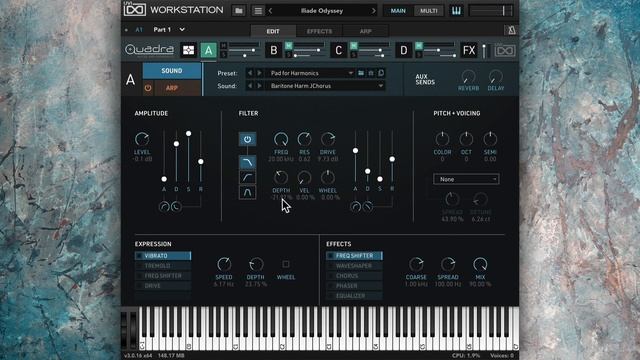Image resolution: width=640 pixels, height=360 pixels.
Task: Toggle solo on layer A
Action: pyautogui.click(x=224, y=54)
